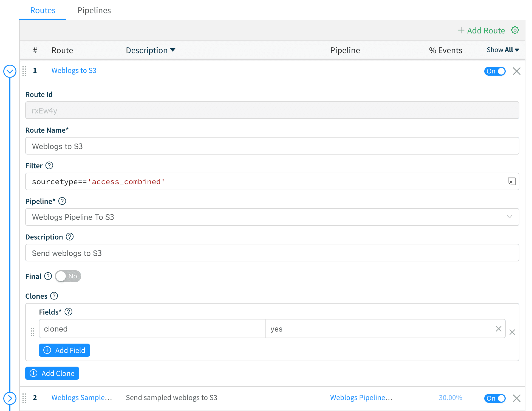Open the Pipeline dropdown showing Weblogs Pipeline To S3
This screenshot has width=532, height=411.
pos(272,217)
